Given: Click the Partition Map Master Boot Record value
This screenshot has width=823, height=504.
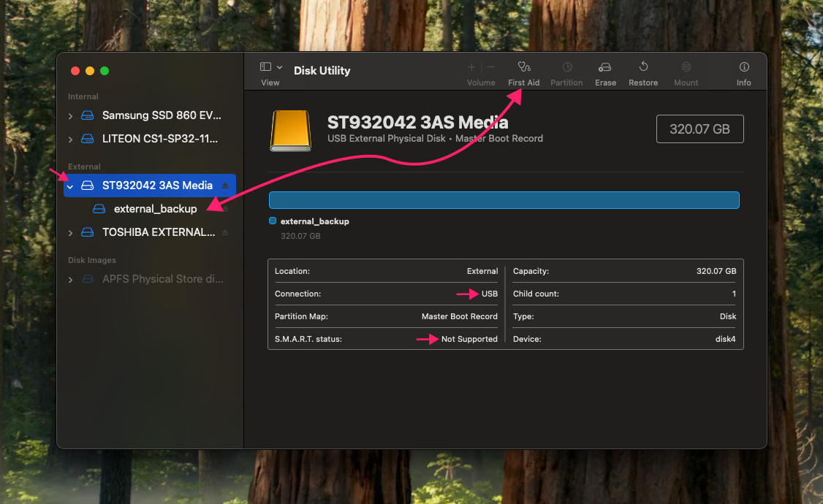Looking at the screenshot, I should (x=459, y=316).
